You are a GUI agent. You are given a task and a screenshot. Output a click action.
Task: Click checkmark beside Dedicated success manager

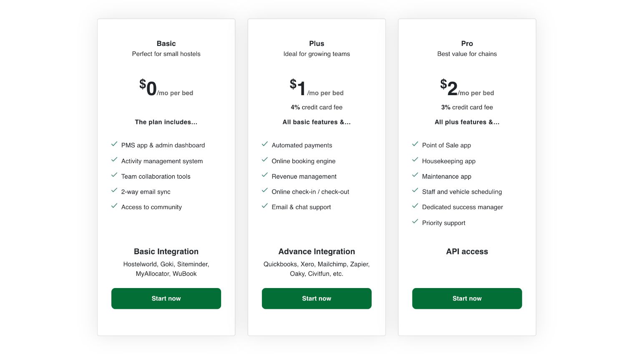(415, 206)
